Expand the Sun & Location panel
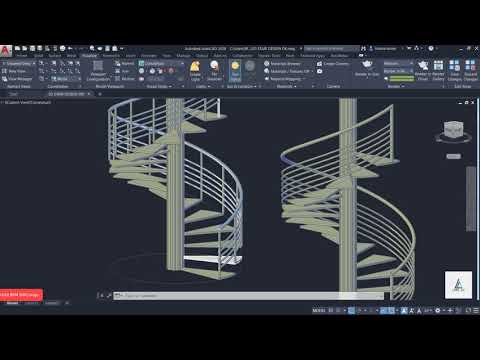This screenshot has height=360, width=480. coord(242,86)
